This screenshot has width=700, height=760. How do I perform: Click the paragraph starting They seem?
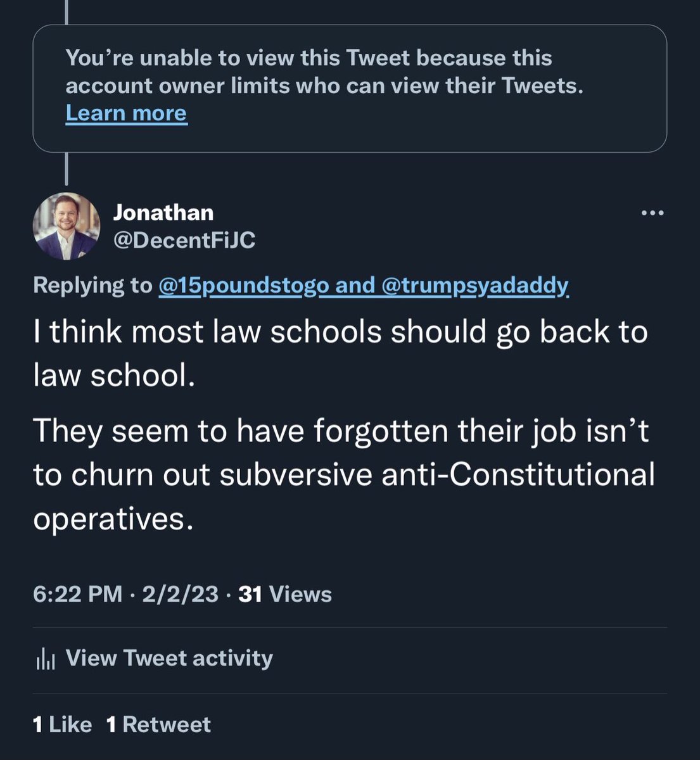pos(343,475)
